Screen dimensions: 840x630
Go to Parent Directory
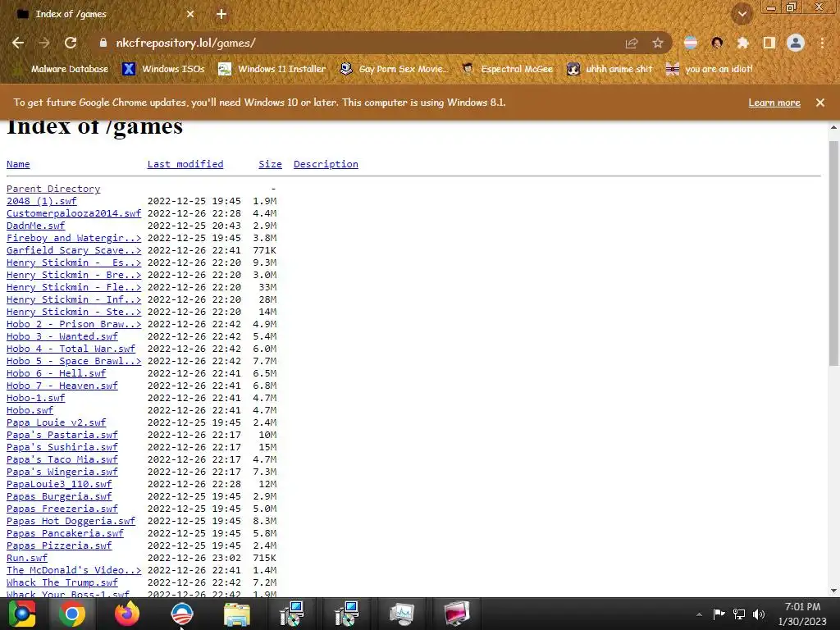pyautogui.click(x=53, y=189)
